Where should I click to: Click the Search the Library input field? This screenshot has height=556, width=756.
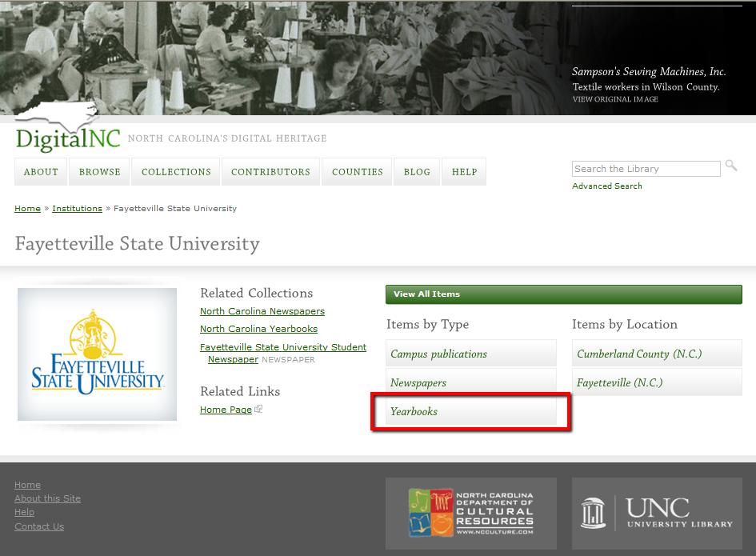(x=645, y=169)
